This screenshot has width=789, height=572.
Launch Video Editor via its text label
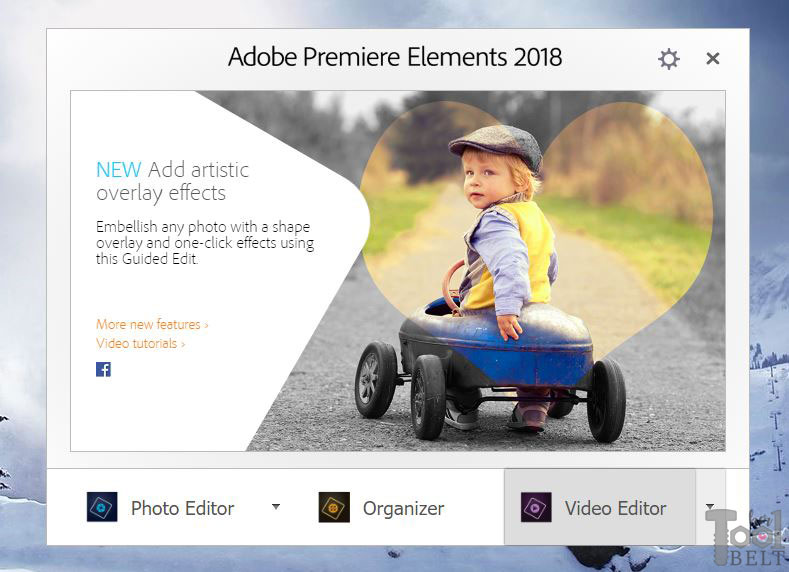coord(615,508)
